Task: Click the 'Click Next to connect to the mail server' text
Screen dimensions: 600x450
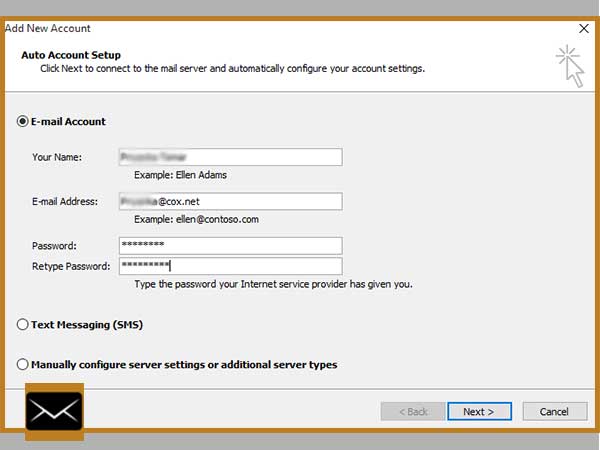Action: pyautogui.click(x=232, y=68)
